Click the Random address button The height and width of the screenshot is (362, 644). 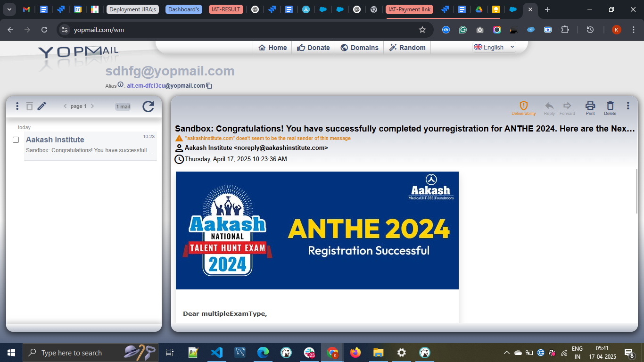point(407,48)
